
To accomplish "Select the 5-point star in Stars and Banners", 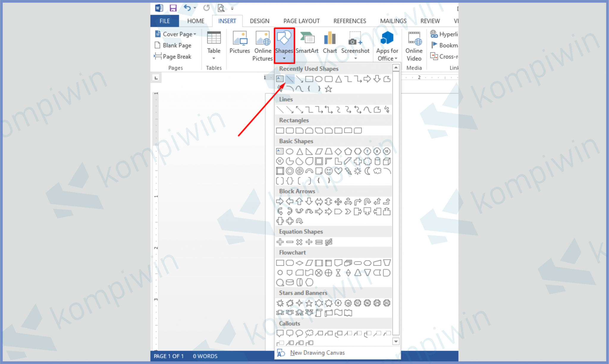I will pyautogui.click(x=309, y=303).
